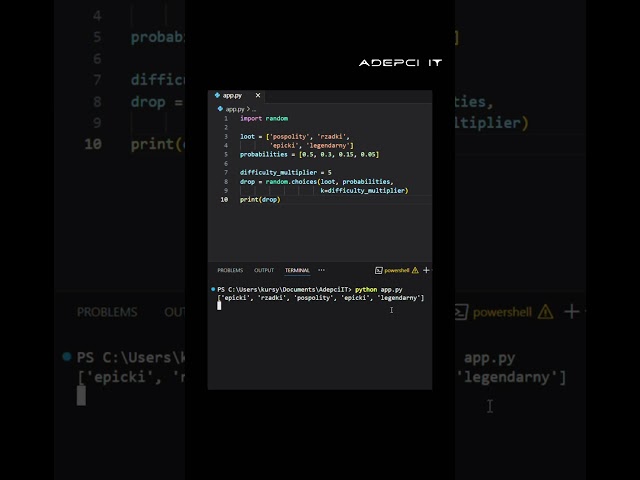Click line number 1 in the center editor gutter
Viewport: 640px width, 480px height.
click(226, 118)
